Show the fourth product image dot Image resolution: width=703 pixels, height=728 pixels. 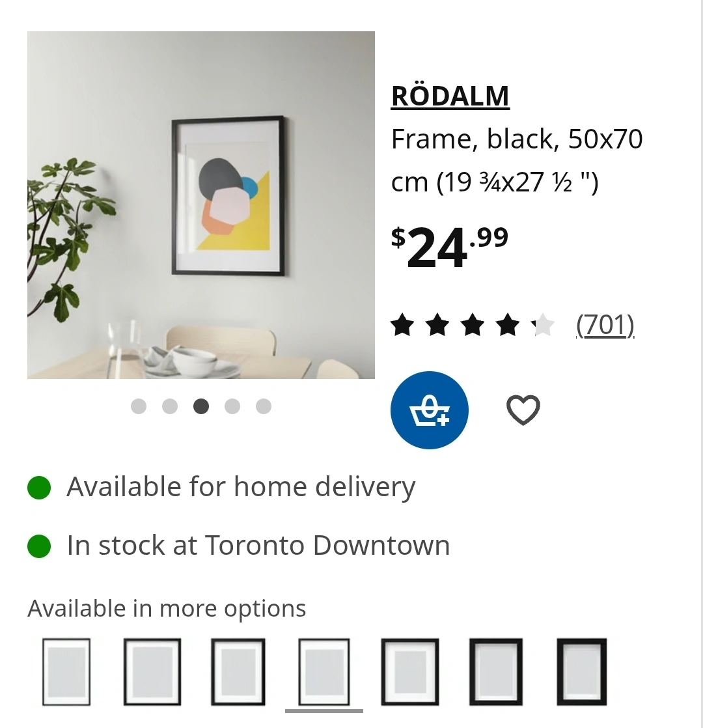click(232, 406)
